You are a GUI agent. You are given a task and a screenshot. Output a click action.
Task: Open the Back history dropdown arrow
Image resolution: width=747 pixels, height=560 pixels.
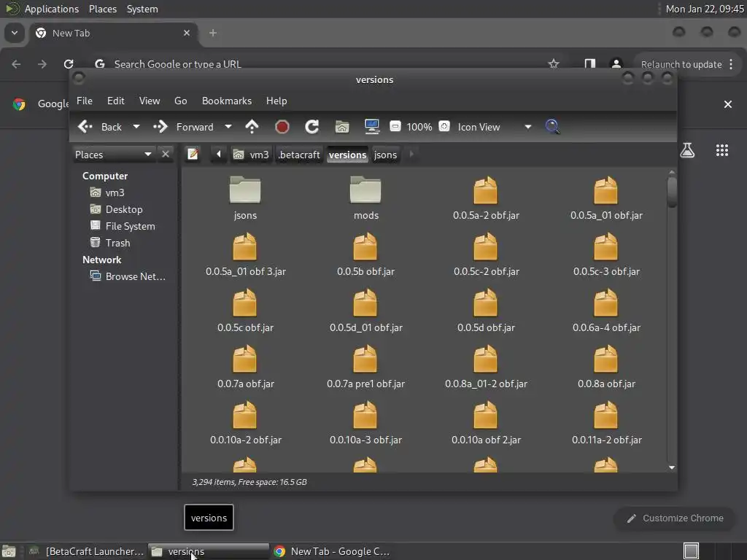pyautogui.click(x=136, y=127)
